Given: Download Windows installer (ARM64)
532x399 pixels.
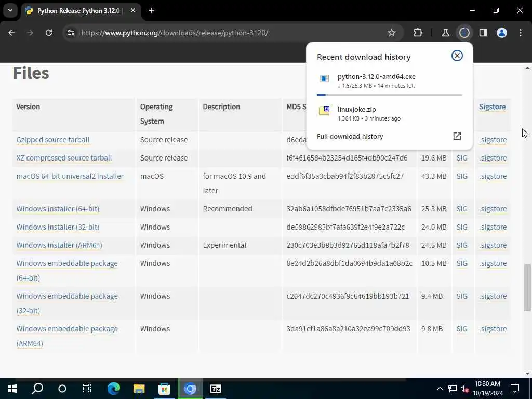Looking at the screenshot, I should click(x=59, y=245).
